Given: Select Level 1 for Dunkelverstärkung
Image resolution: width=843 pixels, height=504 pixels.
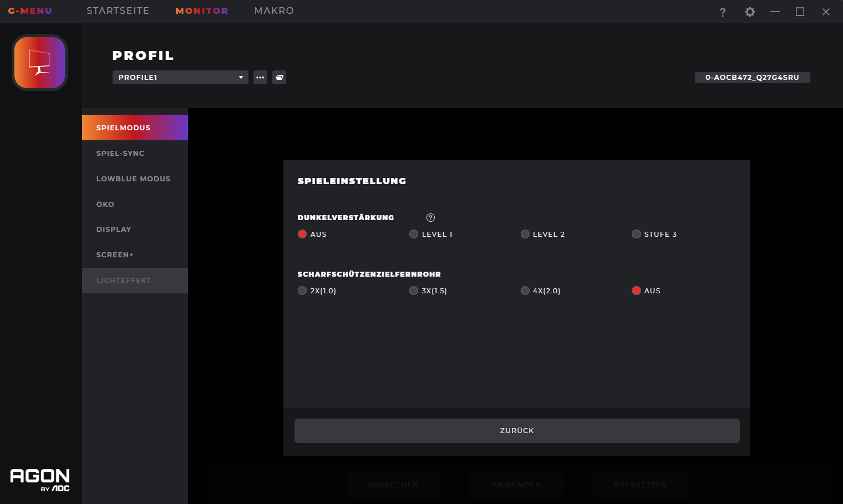Looking at the screenshot, I should [x=414, y=234].
